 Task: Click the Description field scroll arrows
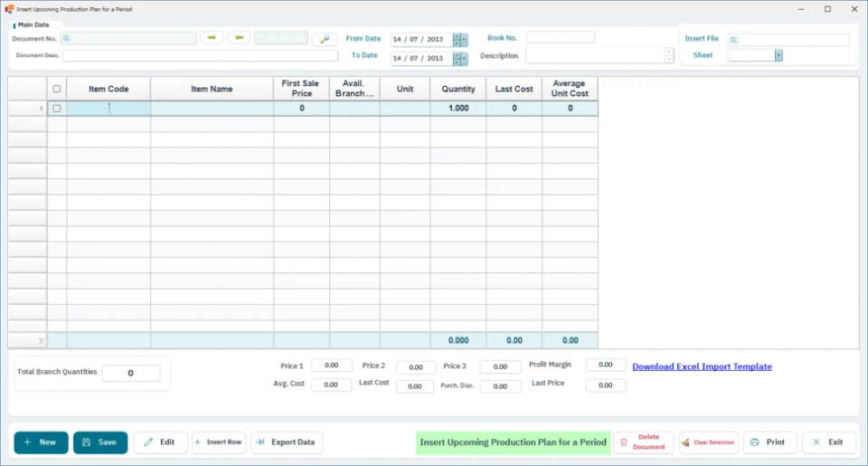coord(669,55)
